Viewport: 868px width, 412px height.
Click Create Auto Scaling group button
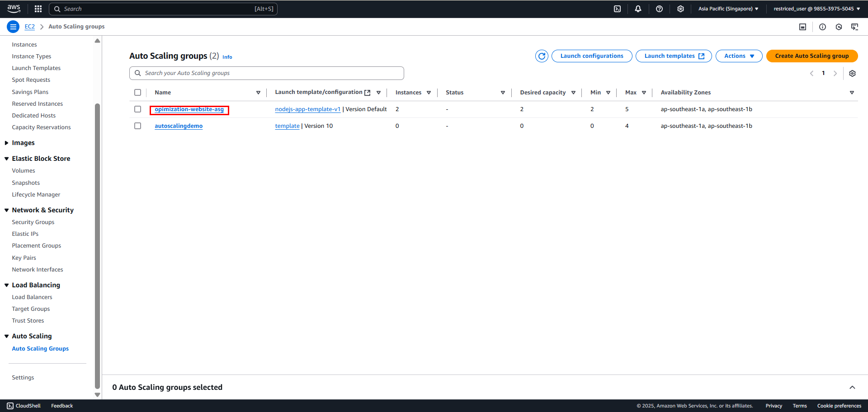[812, 56]
